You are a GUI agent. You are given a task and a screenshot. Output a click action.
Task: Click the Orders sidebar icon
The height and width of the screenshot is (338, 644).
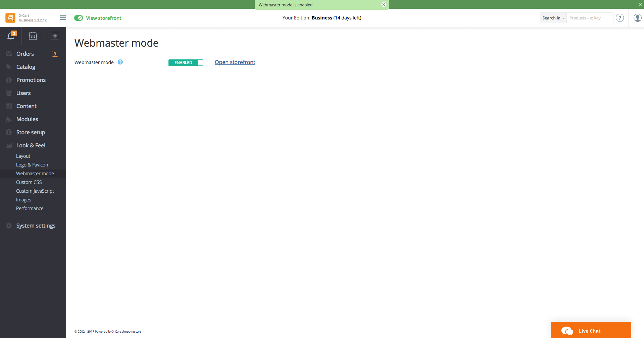click(9, 54)
